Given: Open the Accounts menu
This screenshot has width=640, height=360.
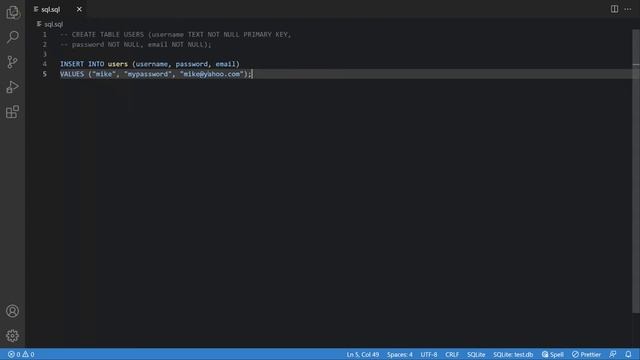Looking at the screenshot, I should 13,311.
